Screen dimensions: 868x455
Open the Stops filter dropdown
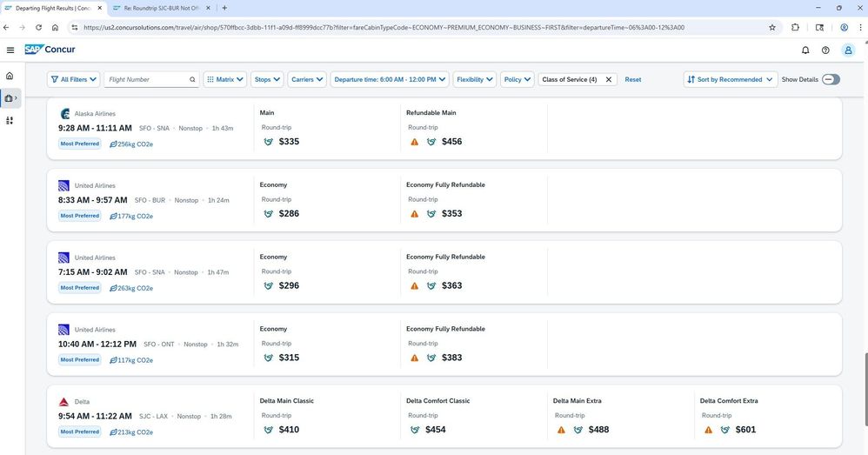[x=267, y=80]
